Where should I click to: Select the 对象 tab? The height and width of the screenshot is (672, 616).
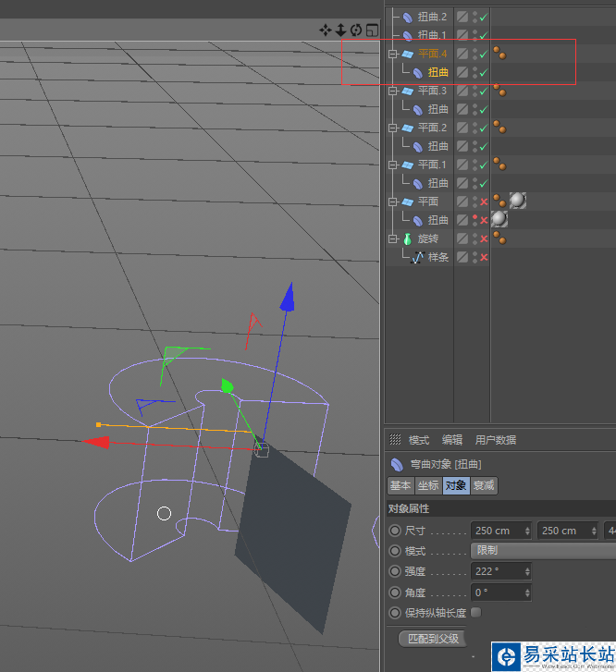coord(456,485)
